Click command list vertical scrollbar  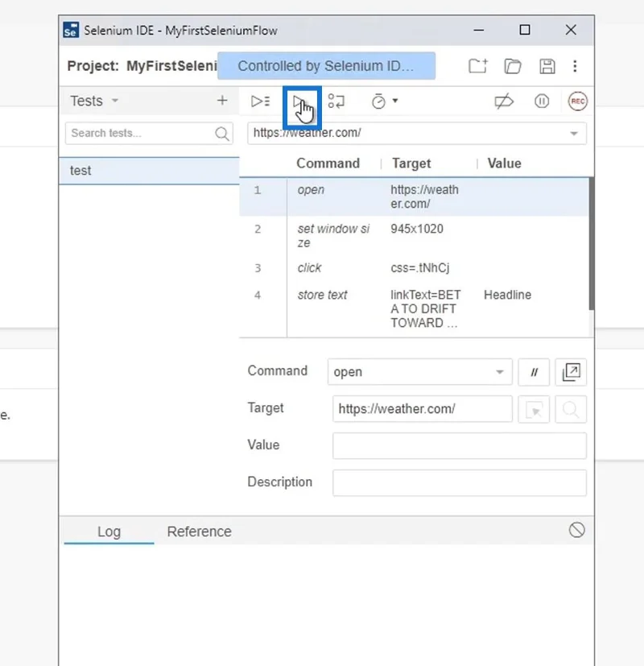tap(592, 244)
